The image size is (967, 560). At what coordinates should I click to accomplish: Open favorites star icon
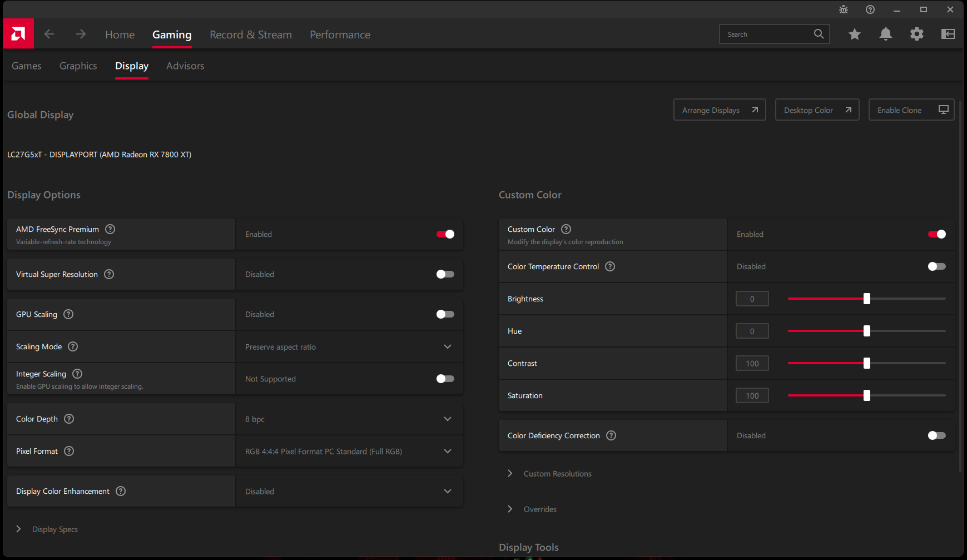tap(855, 34)
